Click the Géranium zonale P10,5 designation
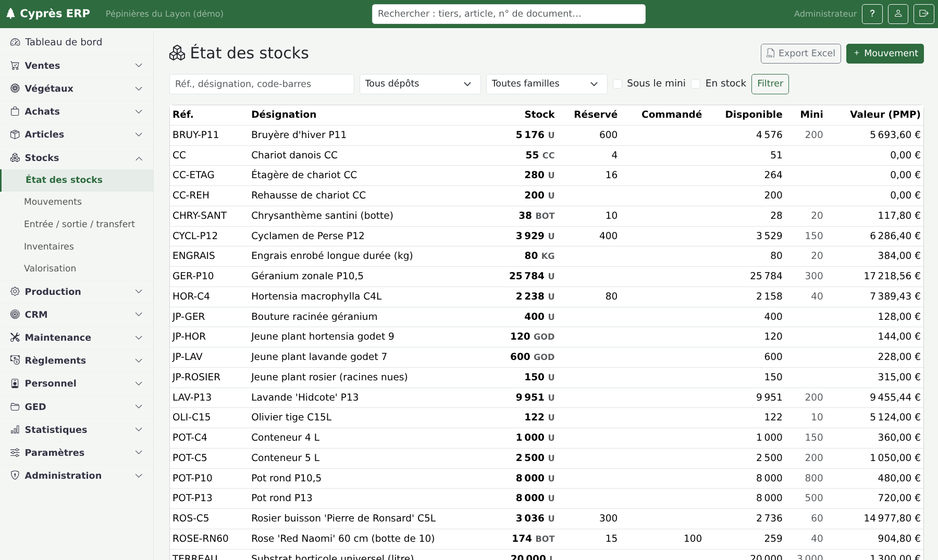 point(307,276)
